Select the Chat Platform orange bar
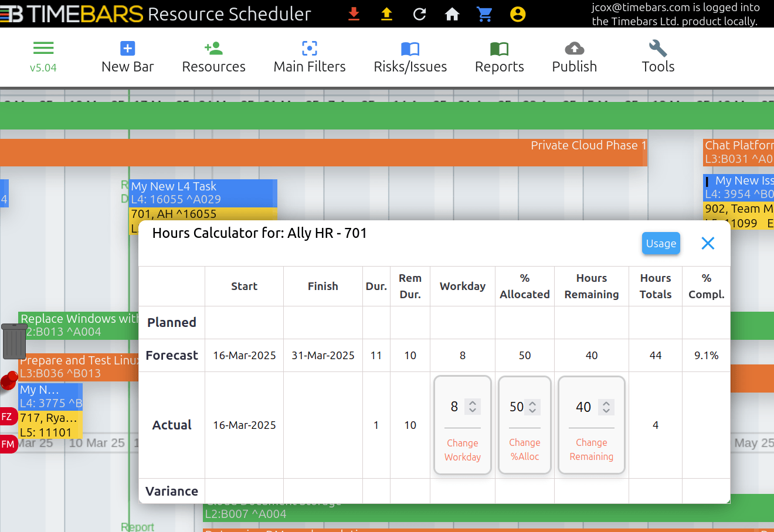This screenshot has width=774, height=532. click(x=738, y=152)
